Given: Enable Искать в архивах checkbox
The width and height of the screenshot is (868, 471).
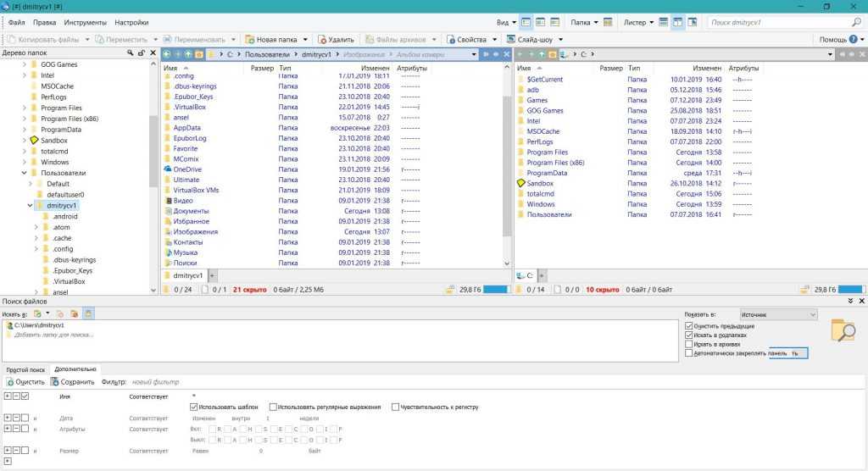Looking at the screenshot, I should tap(689, 344).
